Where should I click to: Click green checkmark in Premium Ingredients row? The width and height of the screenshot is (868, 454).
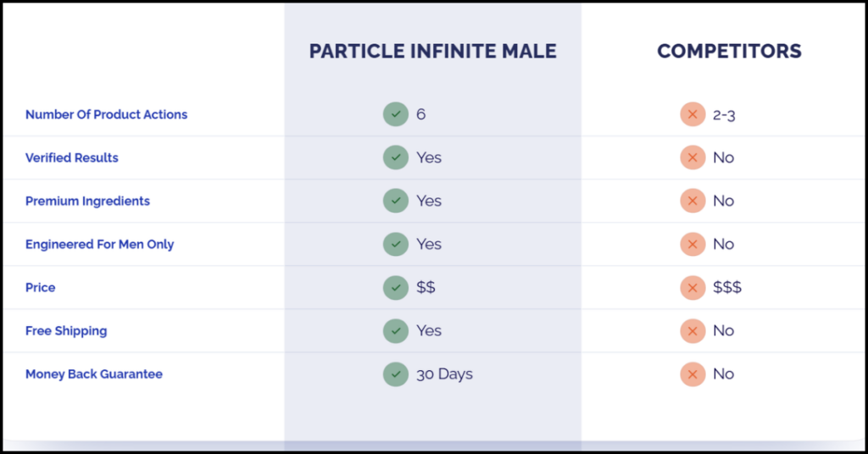[396, 201]
